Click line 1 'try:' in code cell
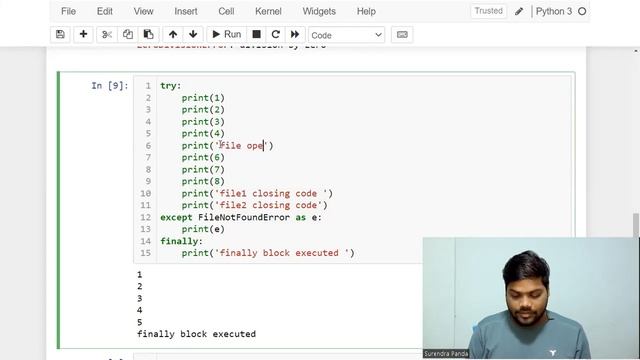Image resolution: width=640 pixels, height=360 pixels. point(171,86)
